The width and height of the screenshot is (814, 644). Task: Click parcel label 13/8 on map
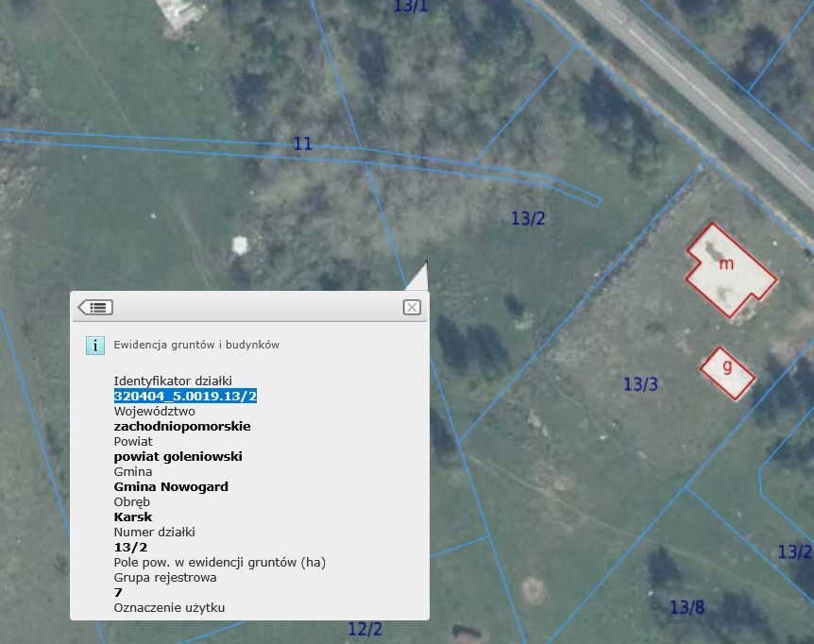(x=687, y=607)
